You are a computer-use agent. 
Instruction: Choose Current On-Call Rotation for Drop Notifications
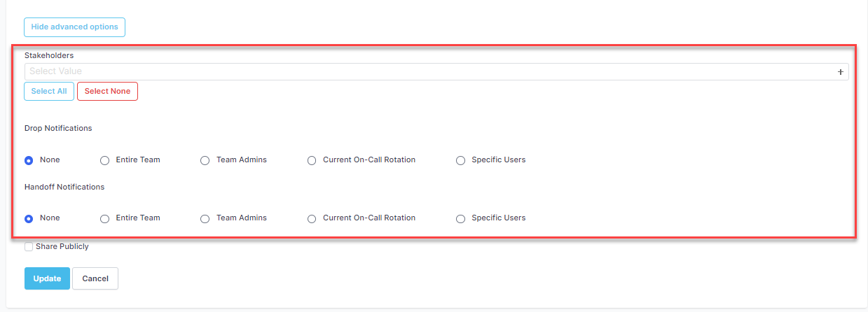(x=312, y=160)
